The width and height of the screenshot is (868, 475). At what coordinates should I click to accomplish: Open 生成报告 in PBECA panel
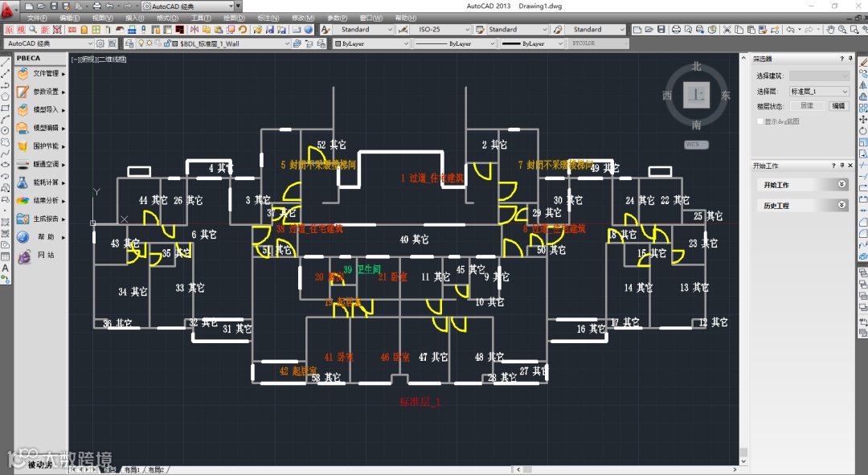tap(41, 219)
